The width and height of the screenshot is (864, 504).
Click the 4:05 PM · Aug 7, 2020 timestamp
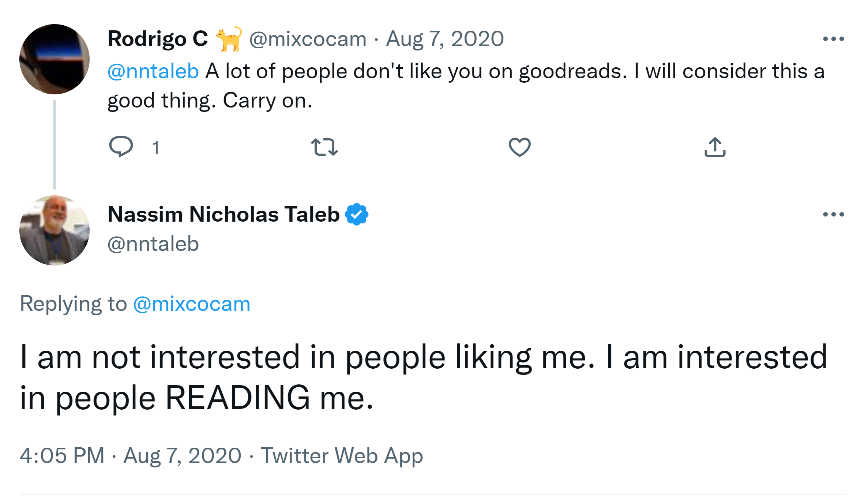(x=131, y=456)
